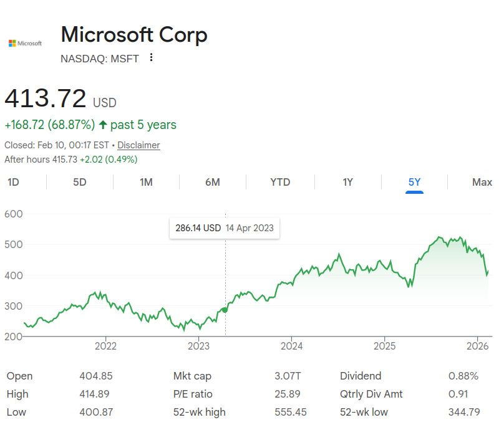Click the Microsoft logo icon
This screenshot has height=435, width=504.
coord(25,44)
